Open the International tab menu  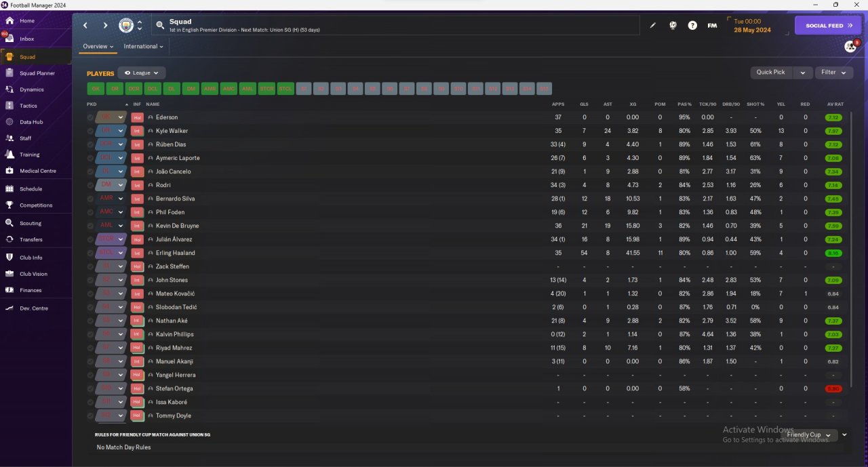coord(144,47)
